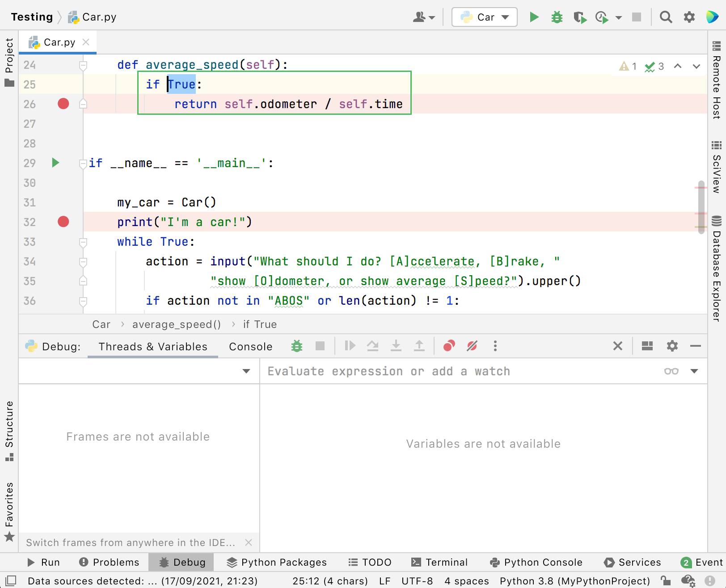726x588 pixels.
Task: Collapse the while True block on line 33
Action: coord(83,243)
